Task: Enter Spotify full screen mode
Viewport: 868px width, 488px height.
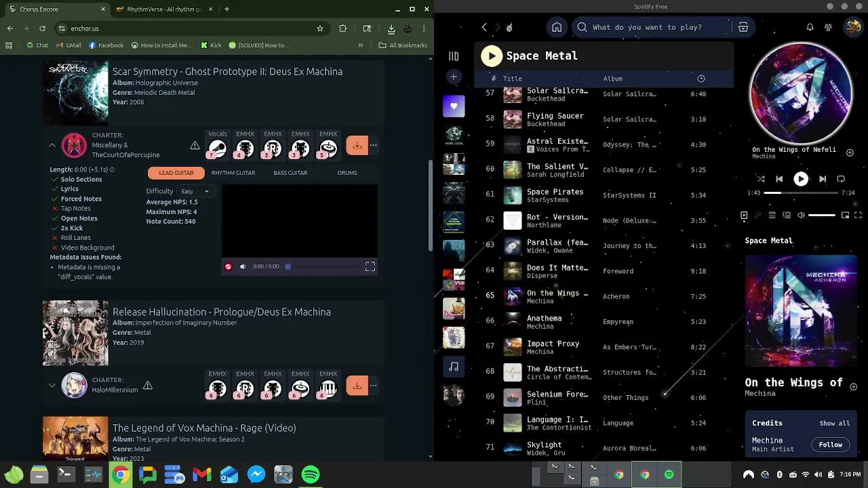Action: [x=858, y=216]
